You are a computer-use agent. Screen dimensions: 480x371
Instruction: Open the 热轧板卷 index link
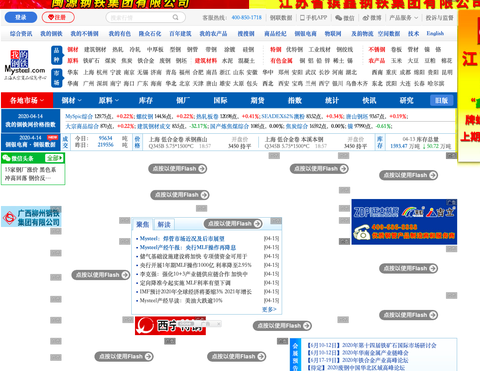pyautogui.click(x=207, y=116)
